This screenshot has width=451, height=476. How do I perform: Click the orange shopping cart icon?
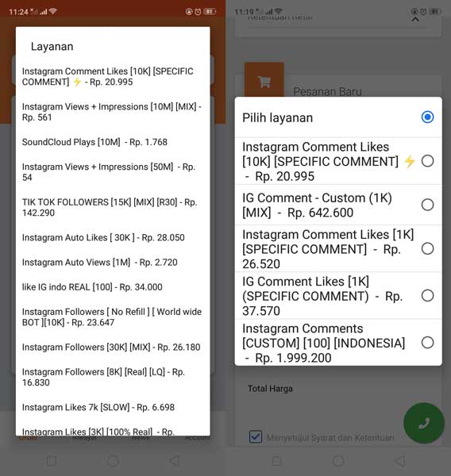pyautogui.click(x=264, y=81)
